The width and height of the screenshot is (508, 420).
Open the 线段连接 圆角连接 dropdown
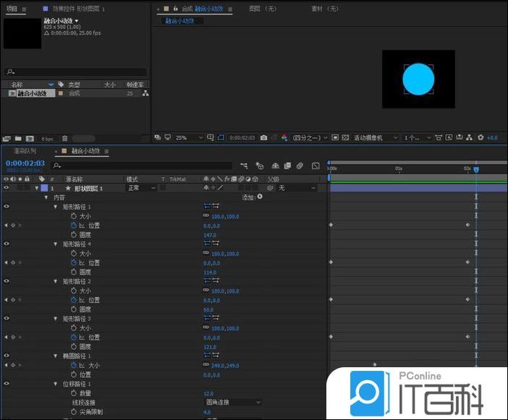point(233,403)
